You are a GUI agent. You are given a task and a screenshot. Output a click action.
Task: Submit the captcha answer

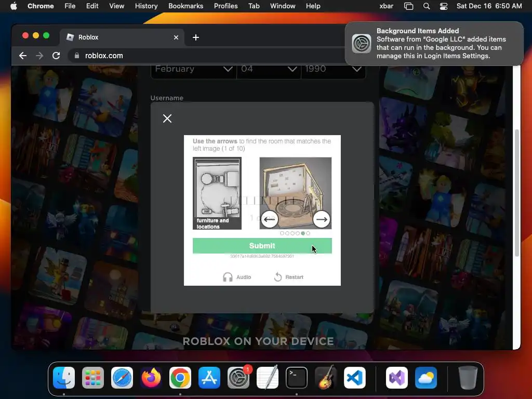coord(262,246)
